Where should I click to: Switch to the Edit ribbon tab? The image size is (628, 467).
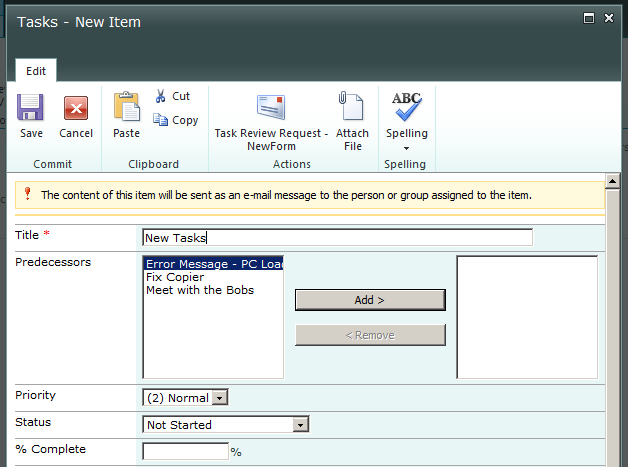click(36, 71)
